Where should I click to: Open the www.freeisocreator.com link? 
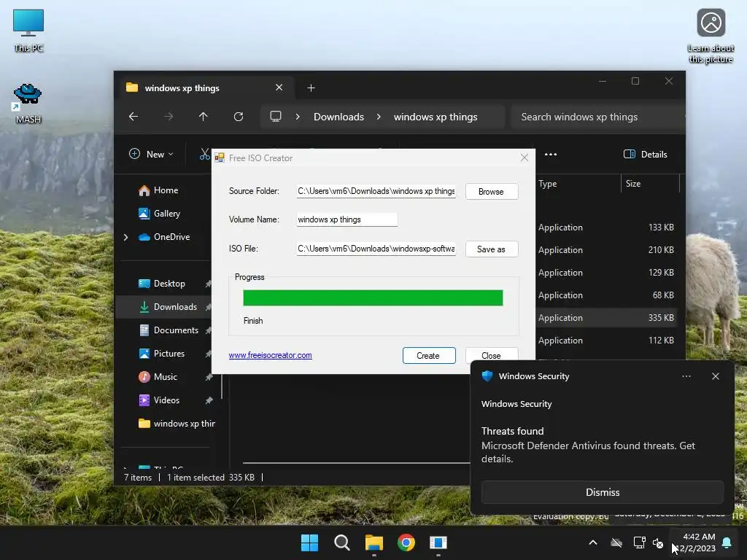pos(270,355)
